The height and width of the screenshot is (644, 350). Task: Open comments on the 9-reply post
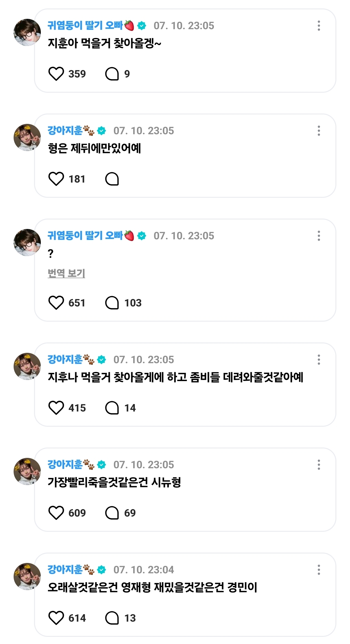pos(112,74)
